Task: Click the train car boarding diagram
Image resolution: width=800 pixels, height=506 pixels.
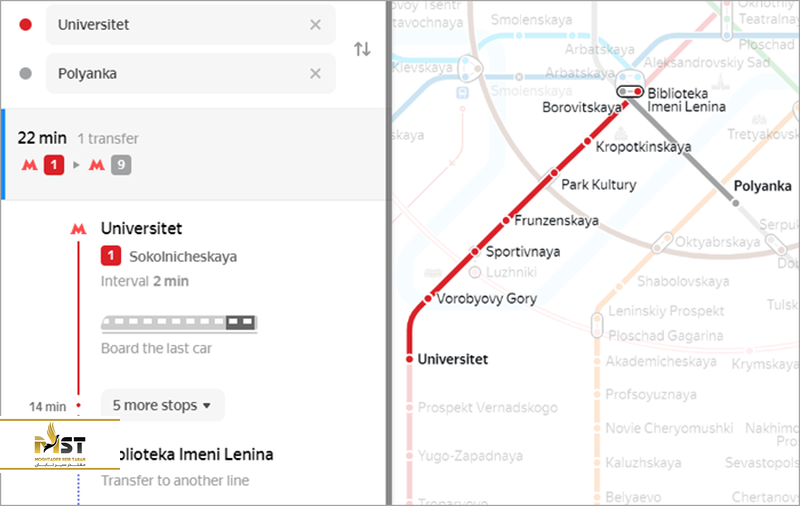Action: pyautogui.click(x=179, y=322)
